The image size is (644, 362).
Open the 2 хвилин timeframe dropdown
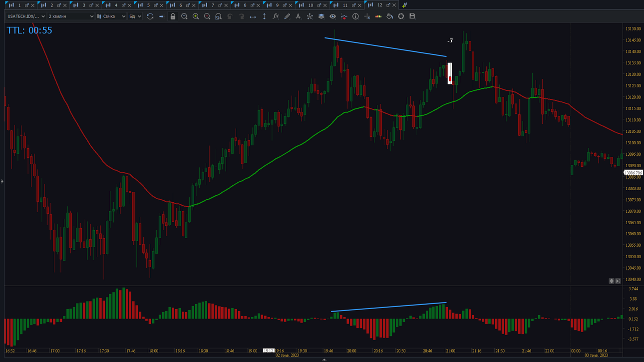[x=70, y=16]
